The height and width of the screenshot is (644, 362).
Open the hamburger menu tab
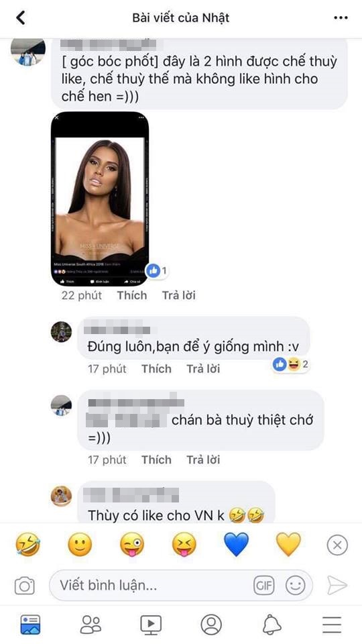(332, 625)
